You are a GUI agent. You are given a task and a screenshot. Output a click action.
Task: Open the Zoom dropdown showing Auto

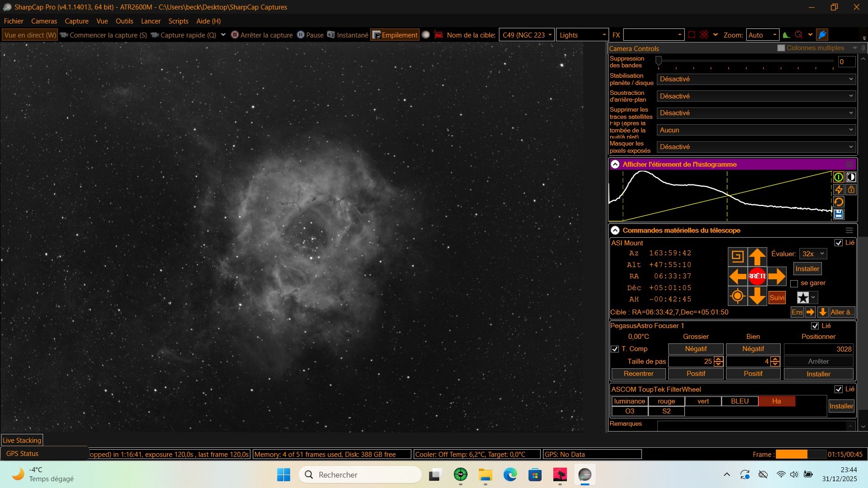(763, 35)
